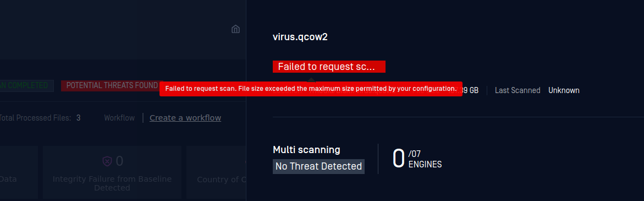Click the virus.qcow2 file name heading
The height and width of the screenshot is (201, 644).
(300, 36)
